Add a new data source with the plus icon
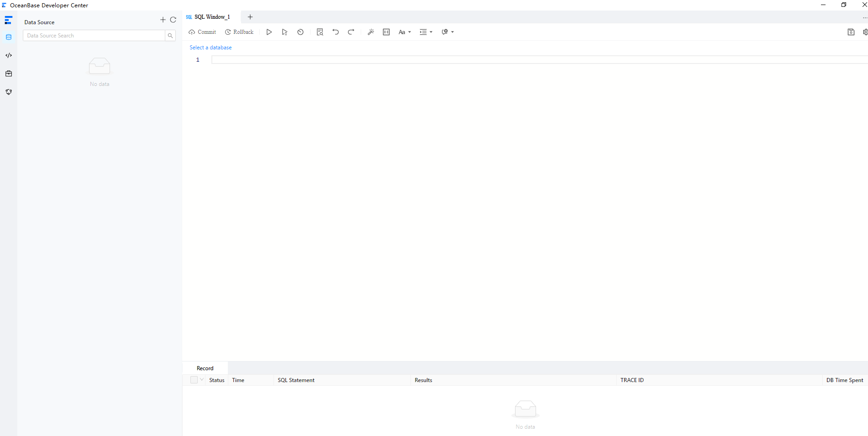This screenshot has height=436, width=868. click(x=163, y=20)
